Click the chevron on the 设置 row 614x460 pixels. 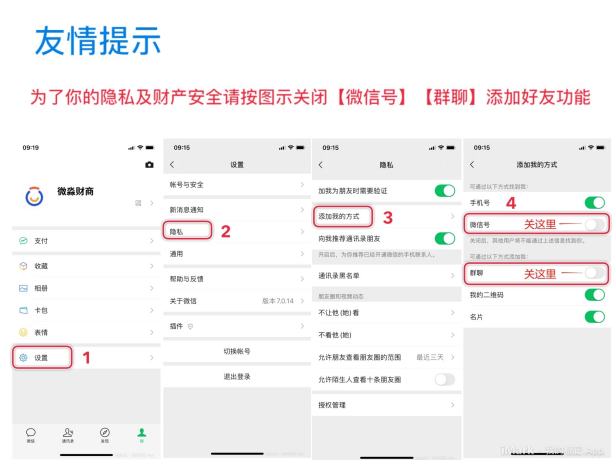pyautogui.click(x=152, y=357)
